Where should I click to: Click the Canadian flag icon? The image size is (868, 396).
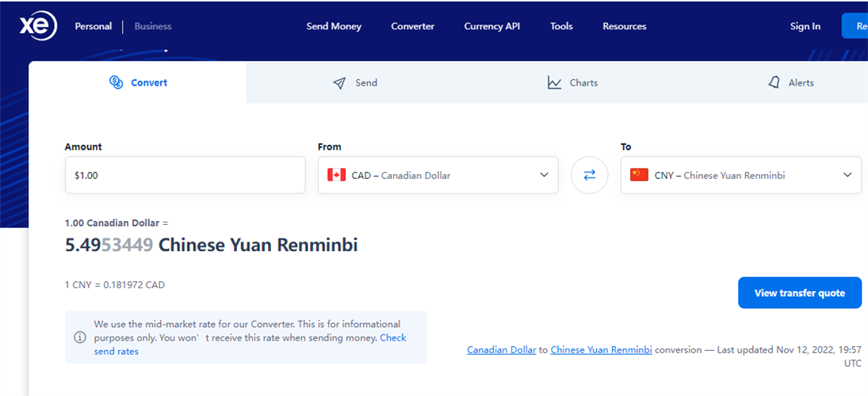[x=337, y=175]
